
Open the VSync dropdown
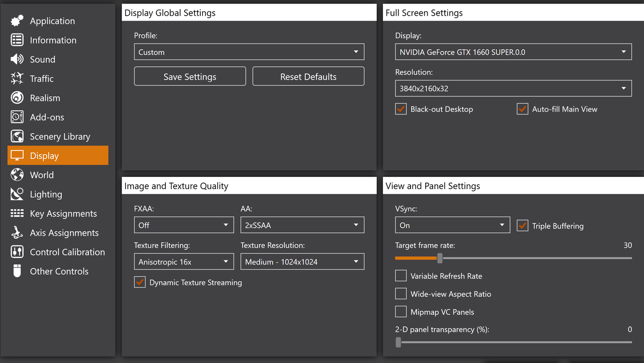(x=453, y=225)
